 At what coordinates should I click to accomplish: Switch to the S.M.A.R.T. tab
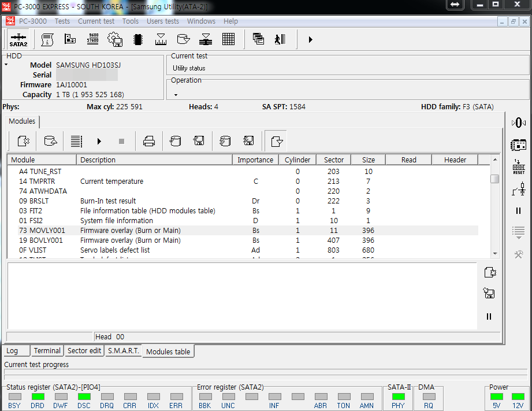click(124, 351)
